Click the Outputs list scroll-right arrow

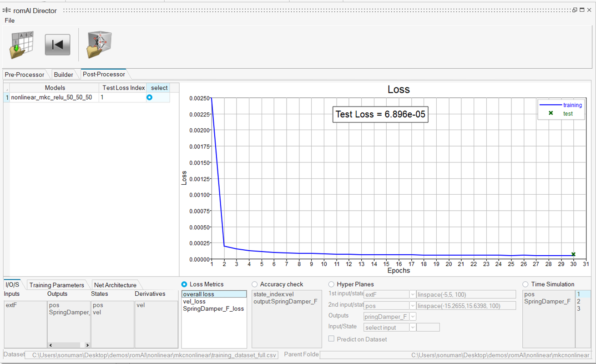point(87,345)
